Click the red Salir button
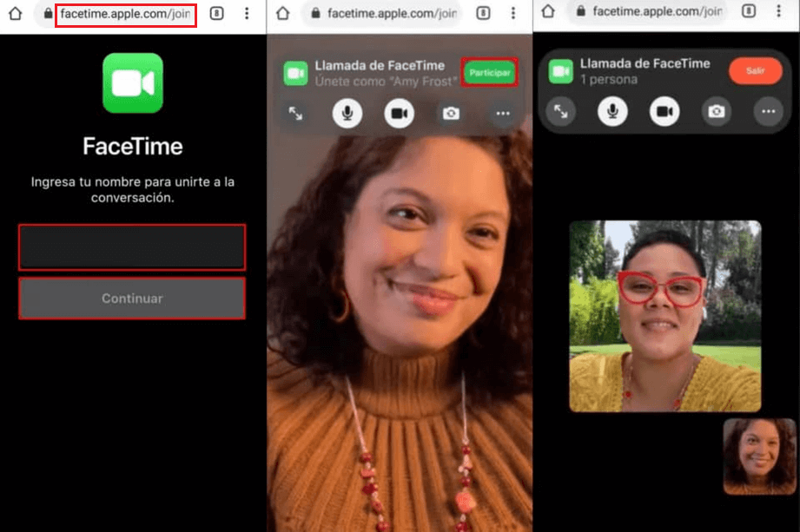The height and width of the screenshot is (532, 800). [756, 71]
